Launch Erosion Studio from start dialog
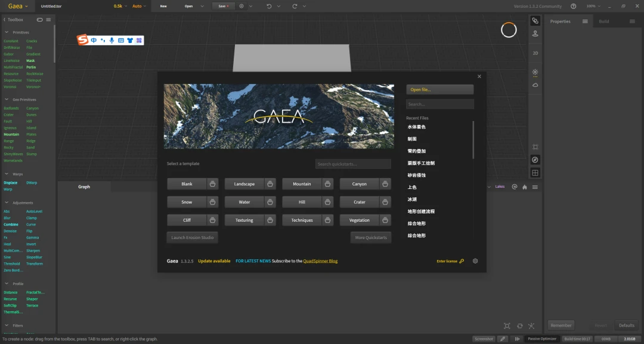The width and height of the screenshot is (644, 344). pyautogui.click(x=192, y=238)
